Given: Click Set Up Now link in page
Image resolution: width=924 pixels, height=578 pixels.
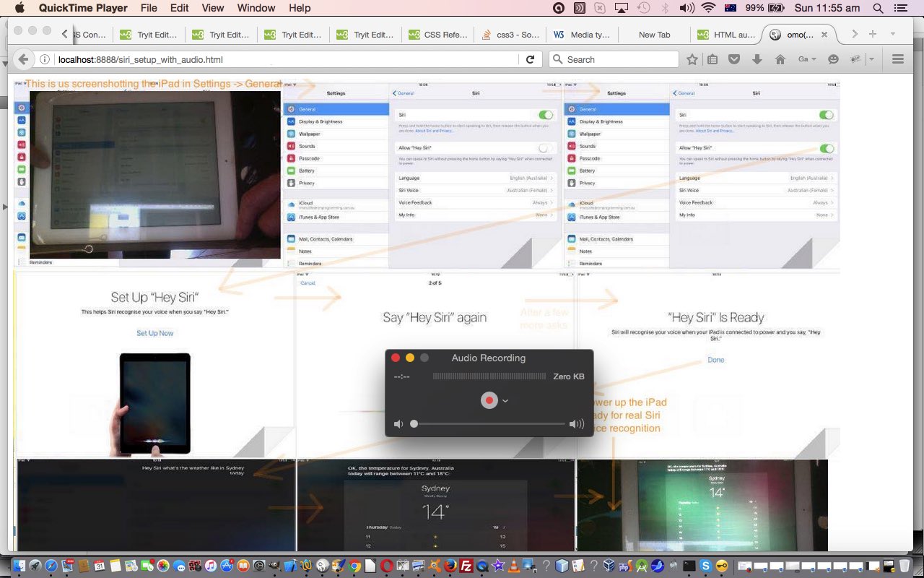Looking at the screenshot, I should (x=155, y=333).
